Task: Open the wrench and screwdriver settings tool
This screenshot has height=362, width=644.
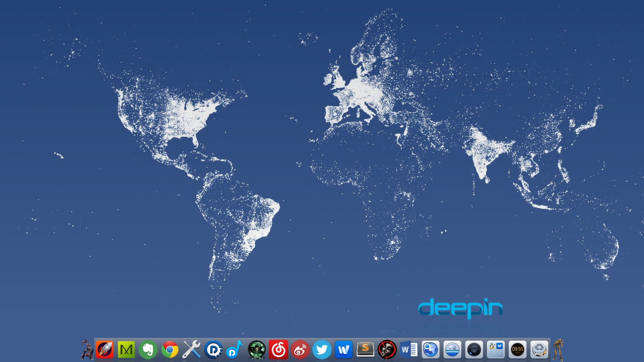Action: click(x=192, y=350)
